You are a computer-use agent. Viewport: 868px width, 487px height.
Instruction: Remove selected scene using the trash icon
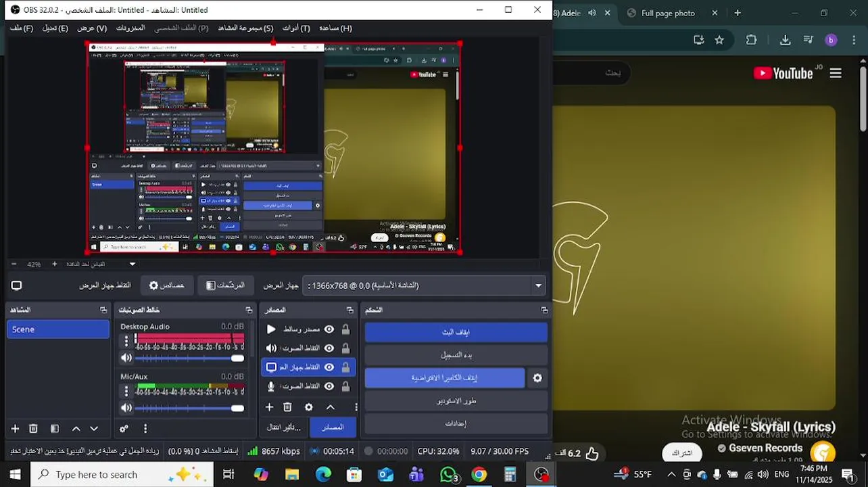click(x=33, y=428)
